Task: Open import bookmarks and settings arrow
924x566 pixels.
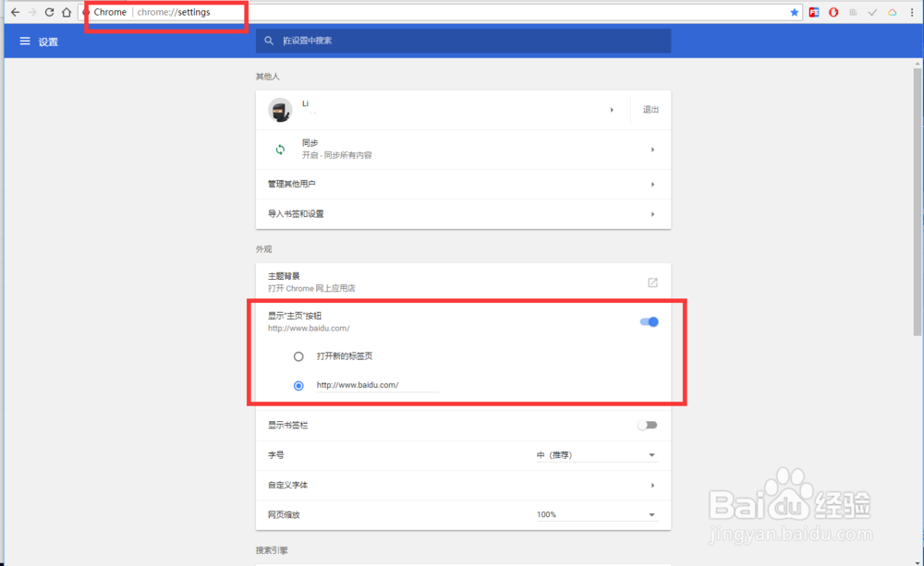Action: click(652, 214)
